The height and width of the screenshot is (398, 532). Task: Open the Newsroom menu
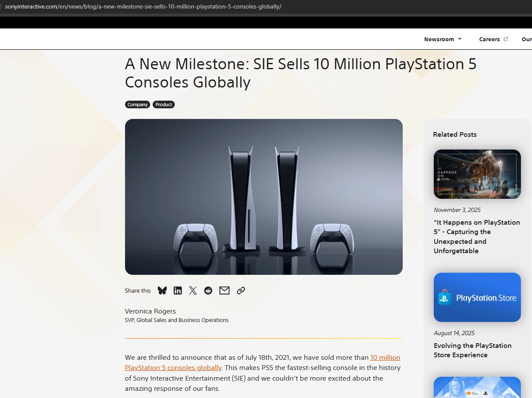click(x=443, y=39)
